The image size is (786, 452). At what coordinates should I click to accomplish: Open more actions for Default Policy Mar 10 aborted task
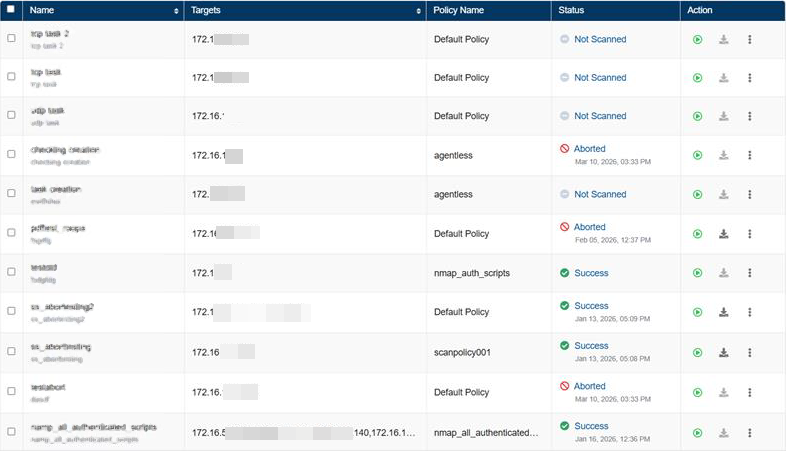[x=749, y=392]
